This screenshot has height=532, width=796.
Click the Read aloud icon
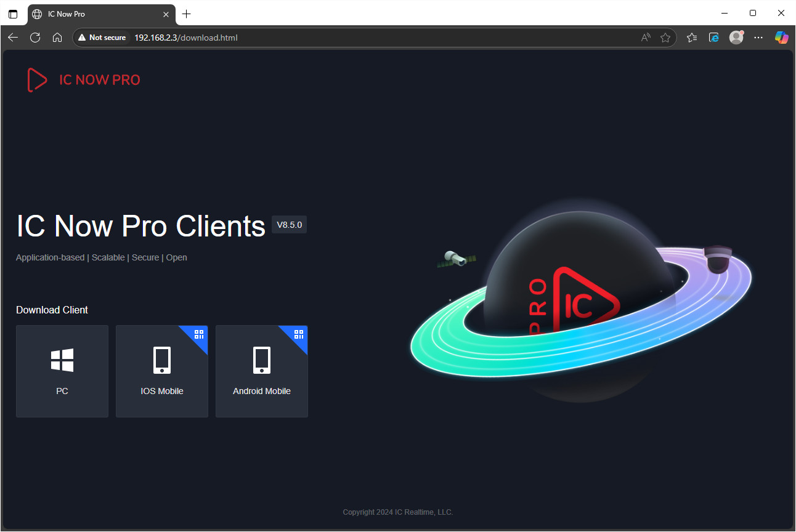pos(646,38)
